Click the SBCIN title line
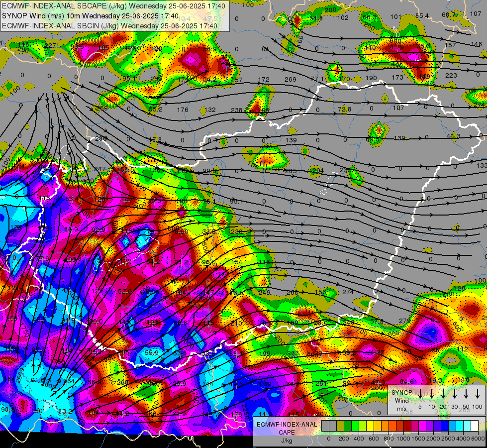Screen dimensions: 487x448 [109, 26]
